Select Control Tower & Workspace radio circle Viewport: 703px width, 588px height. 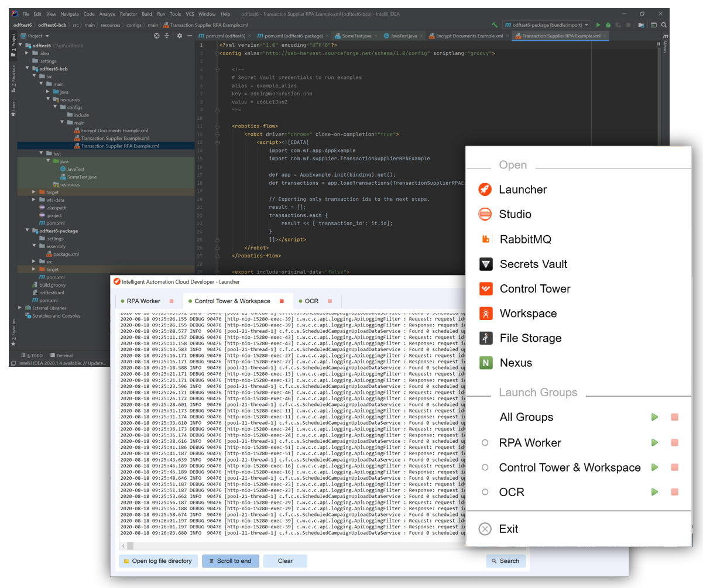485,467
